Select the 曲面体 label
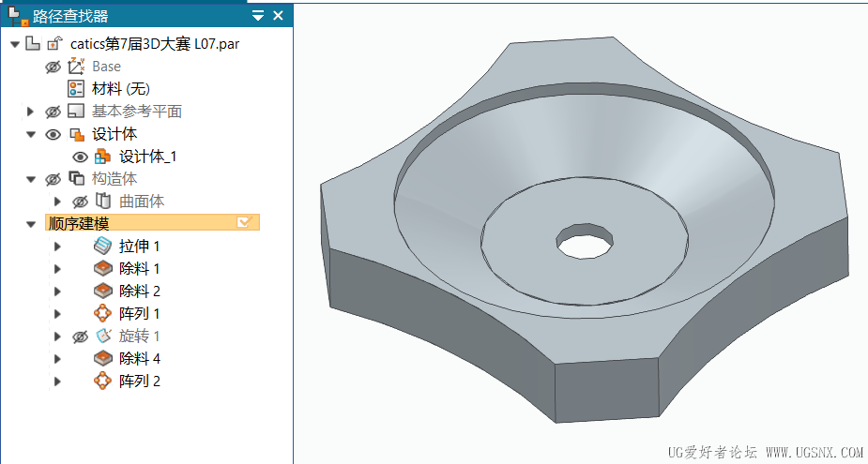868x464 pixels. pos(142,202)
